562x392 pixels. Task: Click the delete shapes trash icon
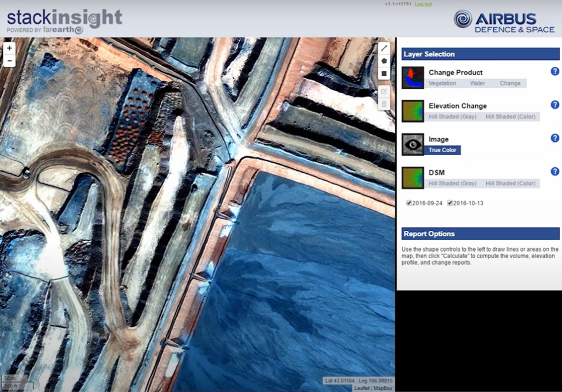(383, 103)
